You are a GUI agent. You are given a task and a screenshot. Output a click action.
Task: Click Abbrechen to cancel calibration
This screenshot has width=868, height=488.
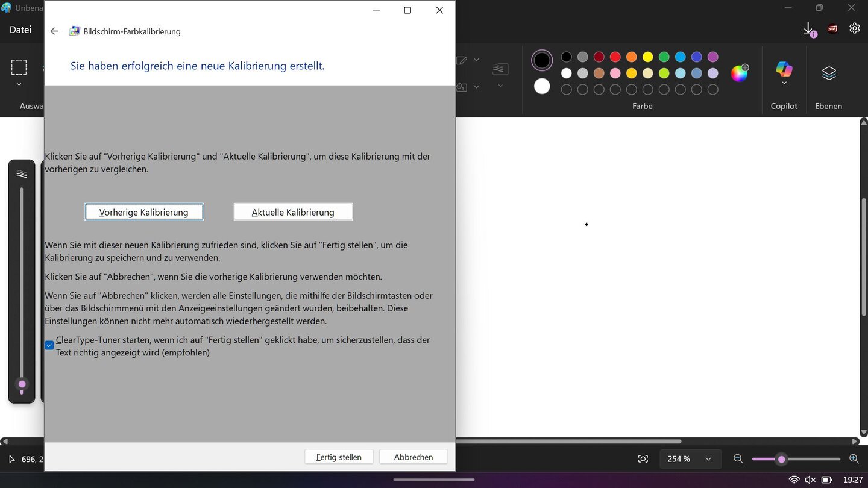[x=414, y=457]
